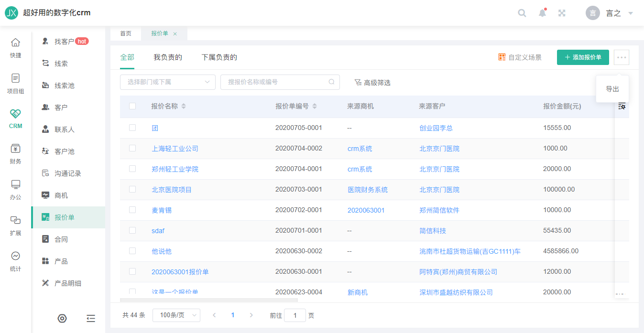Open the 上海轻工业公司 quote link
This screenshot has height=333, width=644.
point(175,149)
